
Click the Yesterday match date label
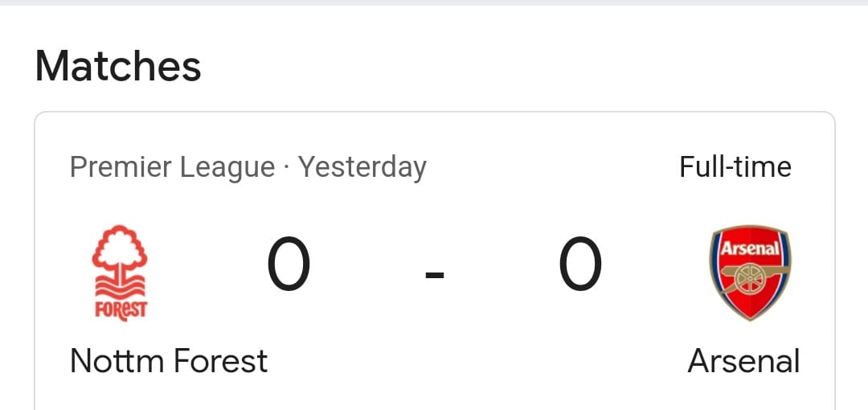point(362,168)
